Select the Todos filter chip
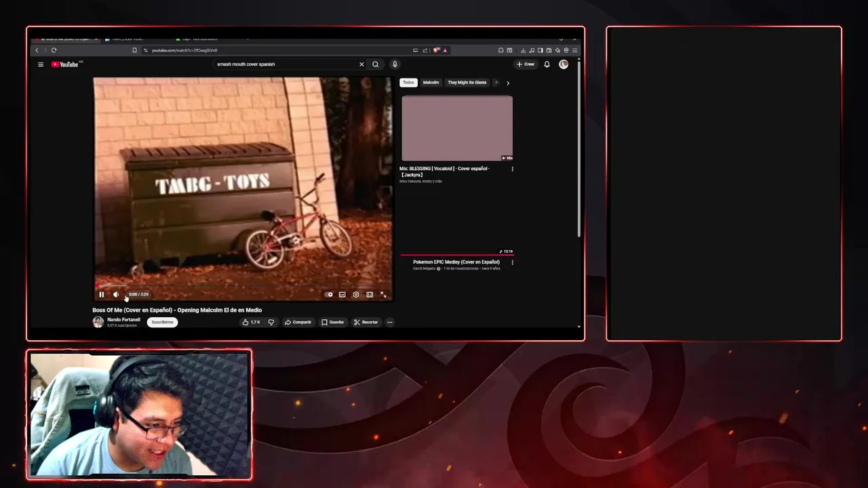Screen dimensions: 868x488 tap(408, 83)
